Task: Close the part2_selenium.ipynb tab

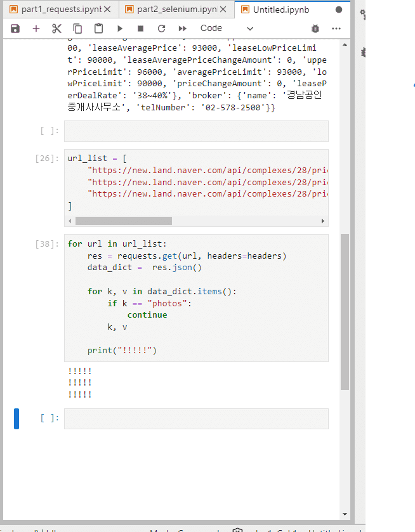Action: click(x=223, y=10)
